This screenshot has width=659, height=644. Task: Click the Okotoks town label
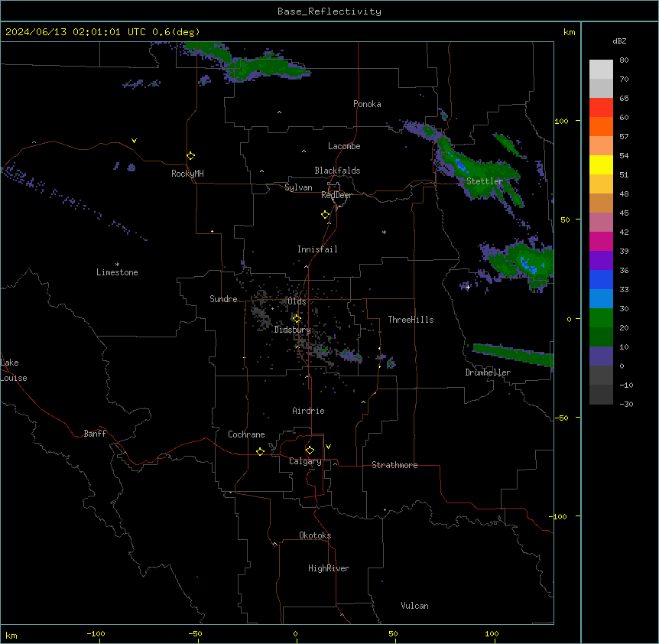(x=315, y=535)
